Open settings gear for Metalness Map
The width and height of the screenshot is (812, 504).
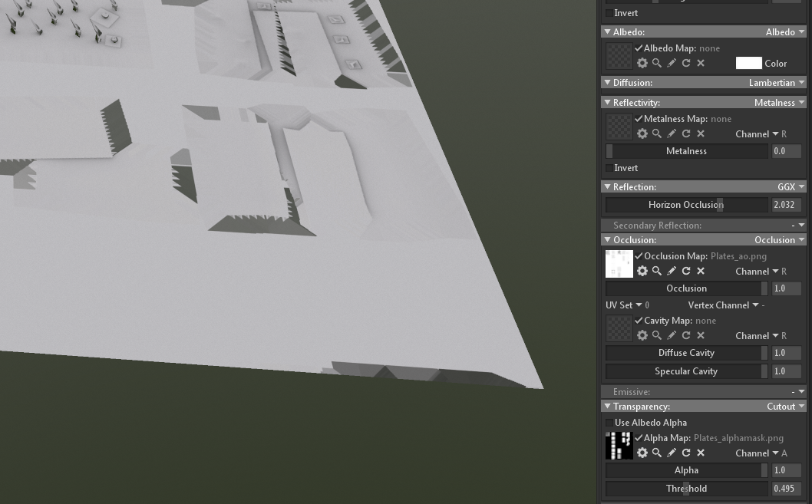pos(642,133)
